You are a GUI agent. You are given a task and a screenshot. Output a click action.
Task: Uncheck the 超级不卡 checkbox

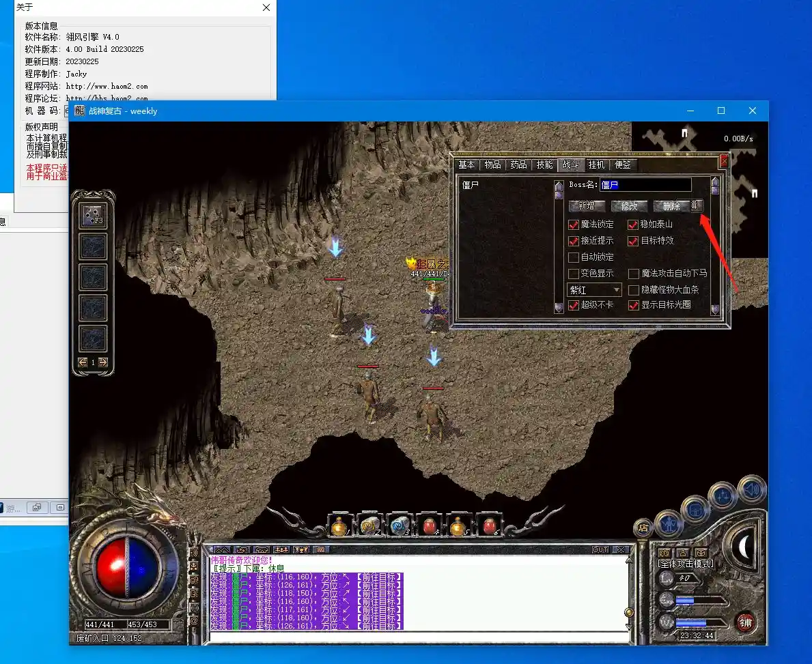(573, 305)
